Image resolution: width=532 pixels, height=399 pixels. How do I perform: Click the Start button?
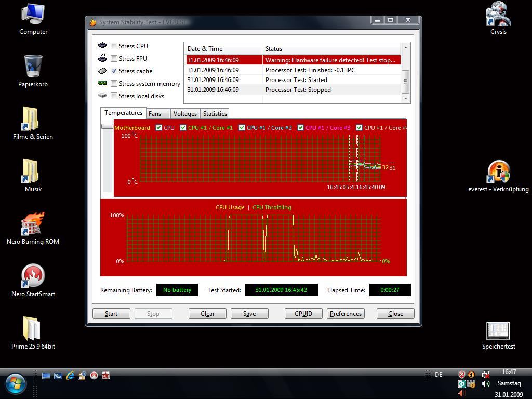click(111, 313)
